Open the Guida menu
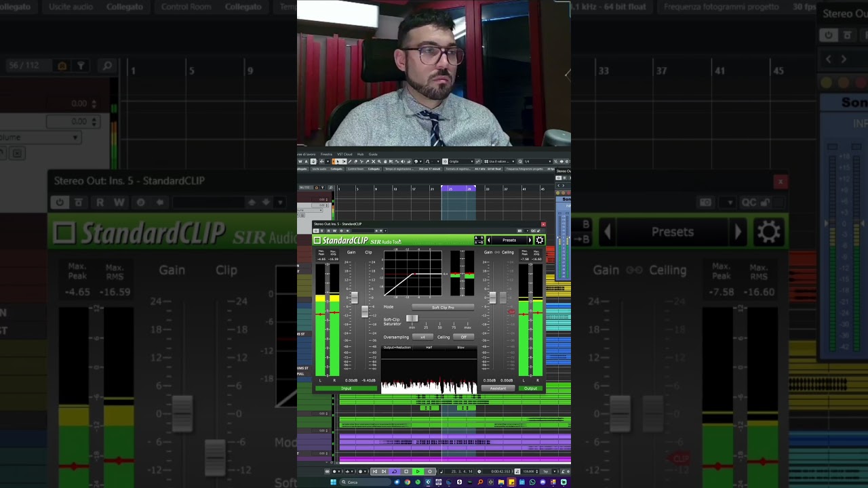The image size is (868, 488). point(373,155)
